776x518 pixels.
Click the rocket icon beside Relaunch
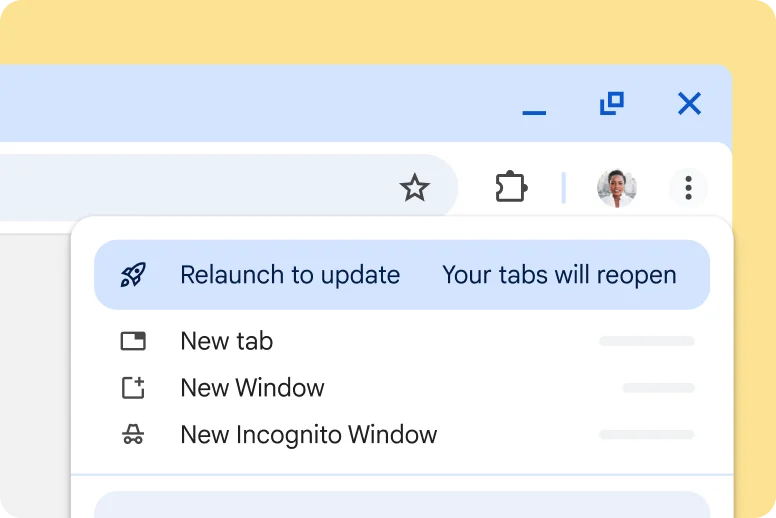point(133,275)
